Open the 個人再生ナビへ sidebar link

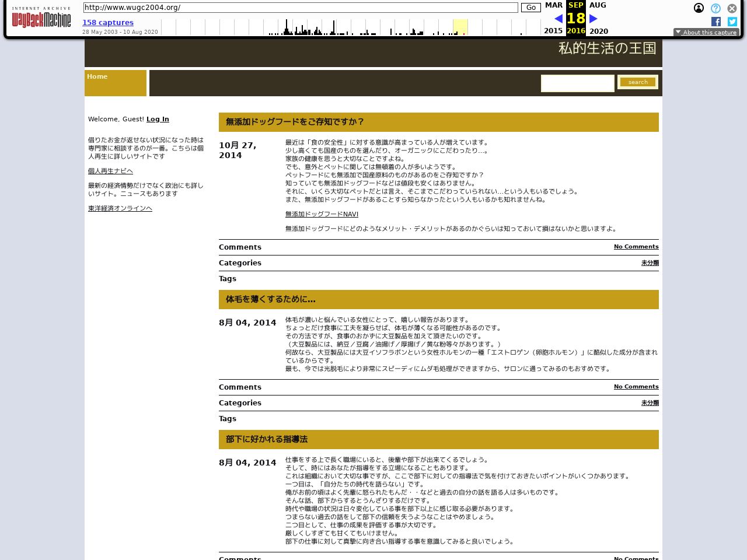110,171
